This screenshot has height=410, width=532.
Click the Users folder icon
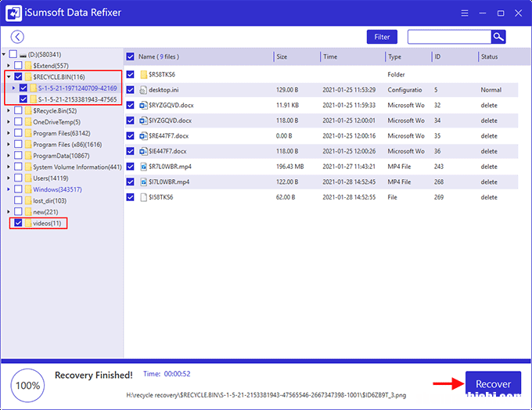28,178
